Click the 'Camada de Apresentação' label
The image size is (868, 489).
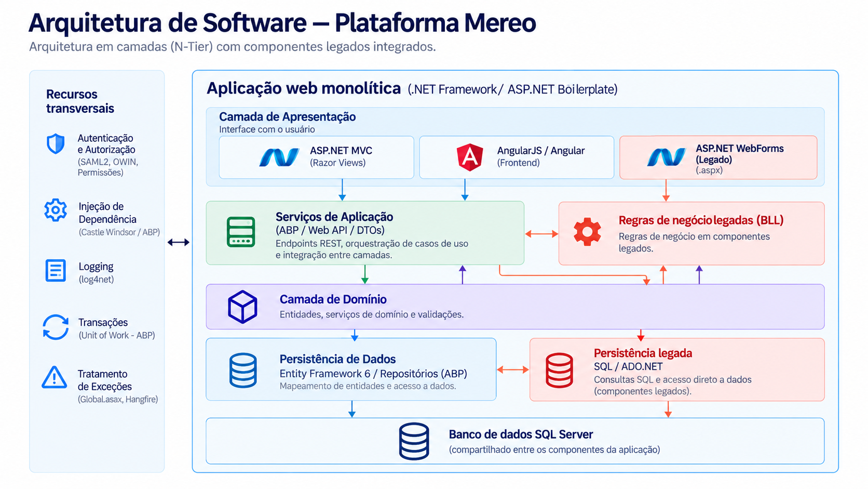coord(287,116)
